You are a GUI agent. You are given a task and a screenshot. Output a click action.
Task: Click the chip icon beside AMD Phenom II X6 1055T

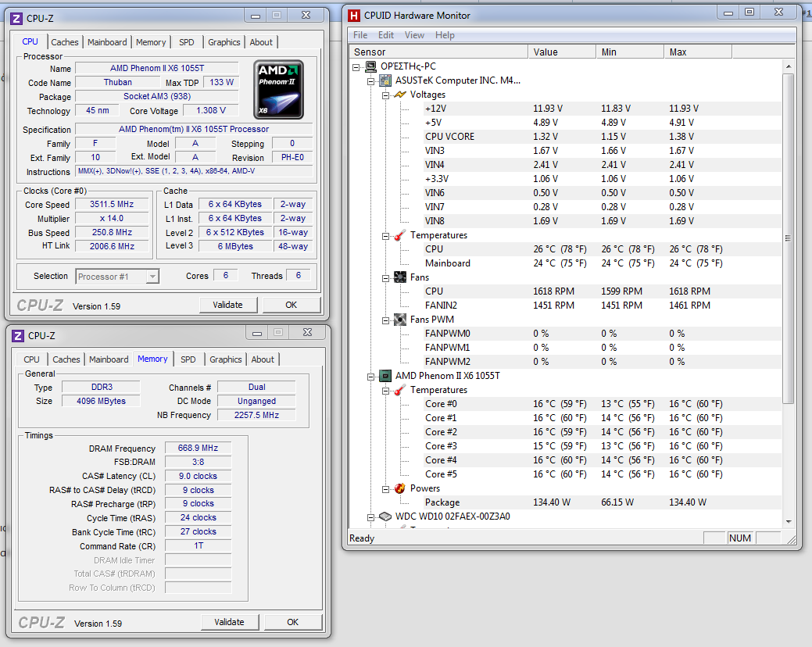385,376
